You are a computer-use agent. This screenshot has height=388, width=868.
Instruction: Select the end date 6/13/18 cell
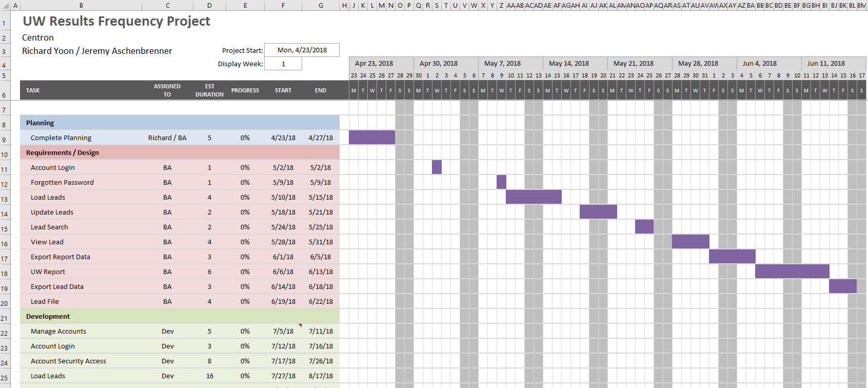click(x=321, y=271)
